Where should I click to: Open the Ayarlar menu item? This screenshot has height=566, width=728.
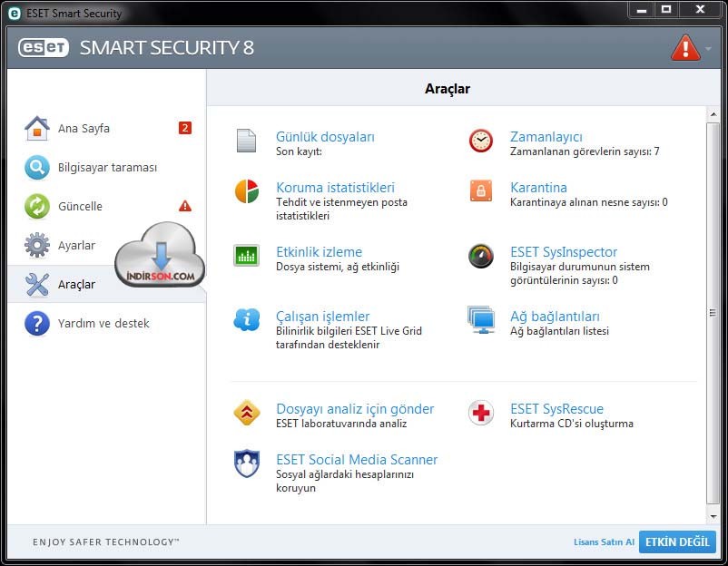point(107,245)
